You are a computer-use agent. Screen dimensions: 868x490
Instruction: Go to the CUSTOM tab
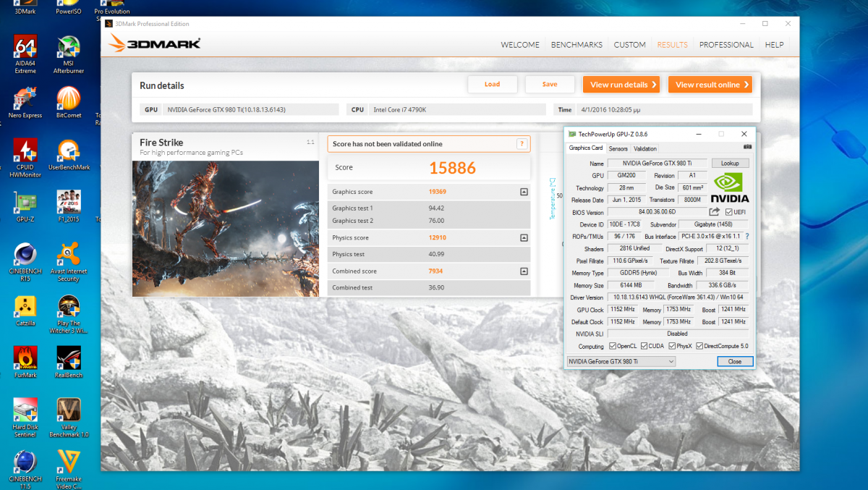pos(629,45)
